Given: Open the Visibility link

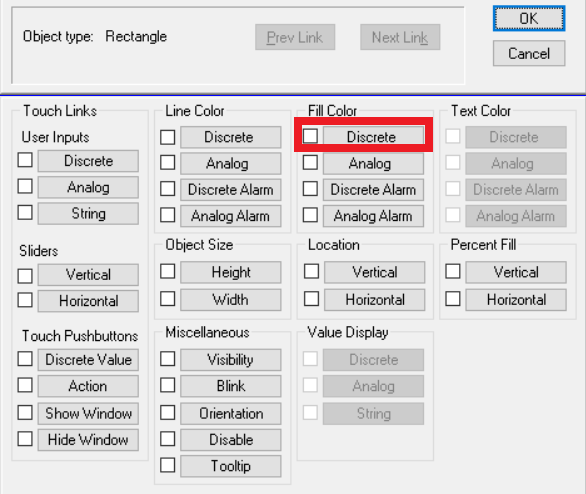Looking at the screenshot, I should (x=231, y=360).
